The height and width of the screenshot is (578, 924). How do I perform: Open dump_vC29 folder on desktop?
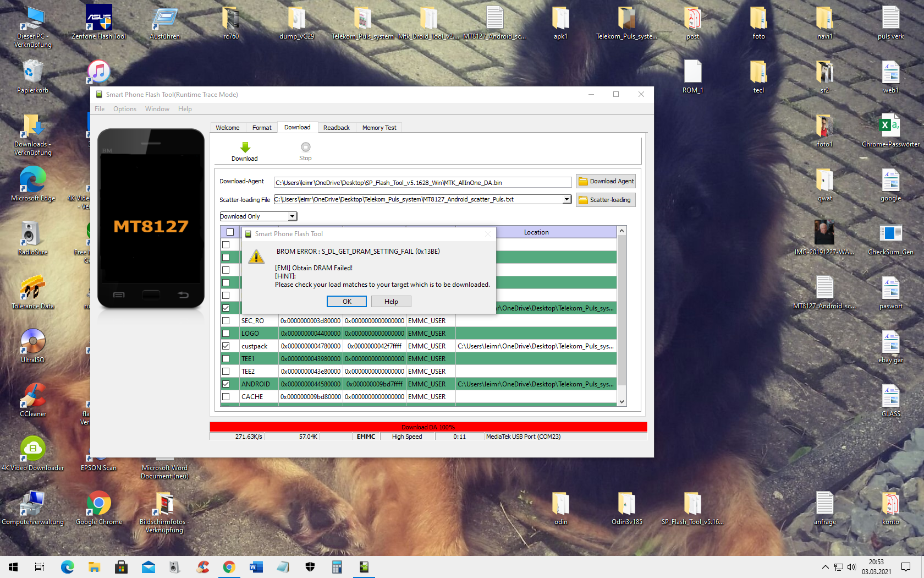[297, 23]
